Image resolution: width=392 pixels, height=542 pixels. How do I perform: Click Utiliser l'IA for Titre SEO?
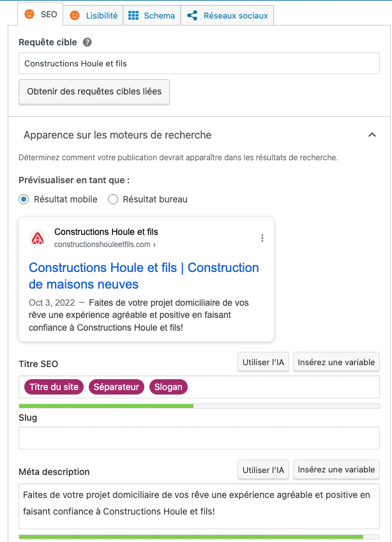click(x=263, y=362)
